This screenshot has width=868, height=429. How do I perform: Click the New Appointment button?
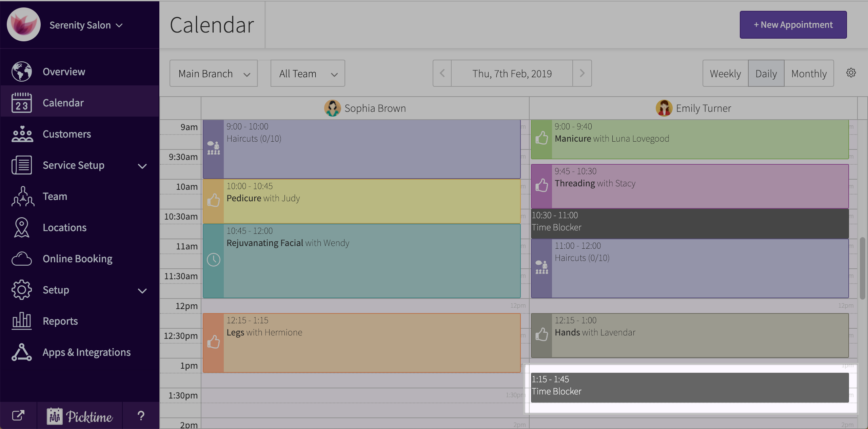(793, 25)
